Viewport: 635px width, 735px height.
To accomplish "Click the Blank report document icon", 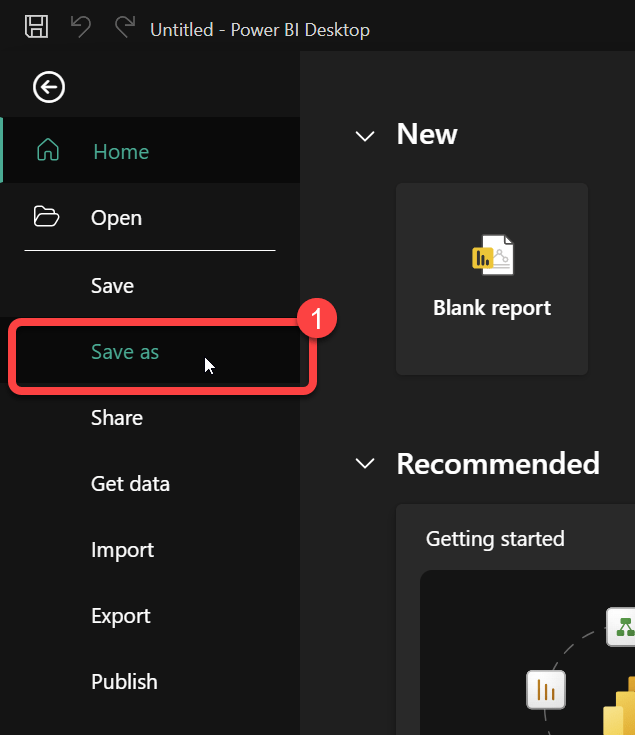I will (492, 255).
